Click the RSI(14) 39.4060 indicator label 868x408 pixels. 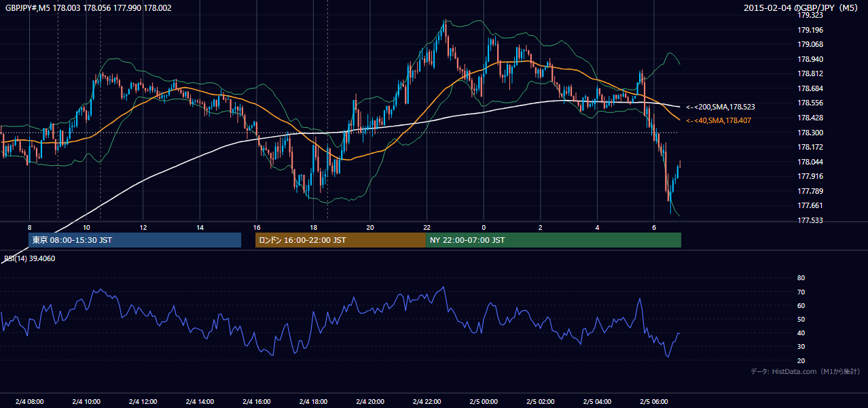(30, 258)
